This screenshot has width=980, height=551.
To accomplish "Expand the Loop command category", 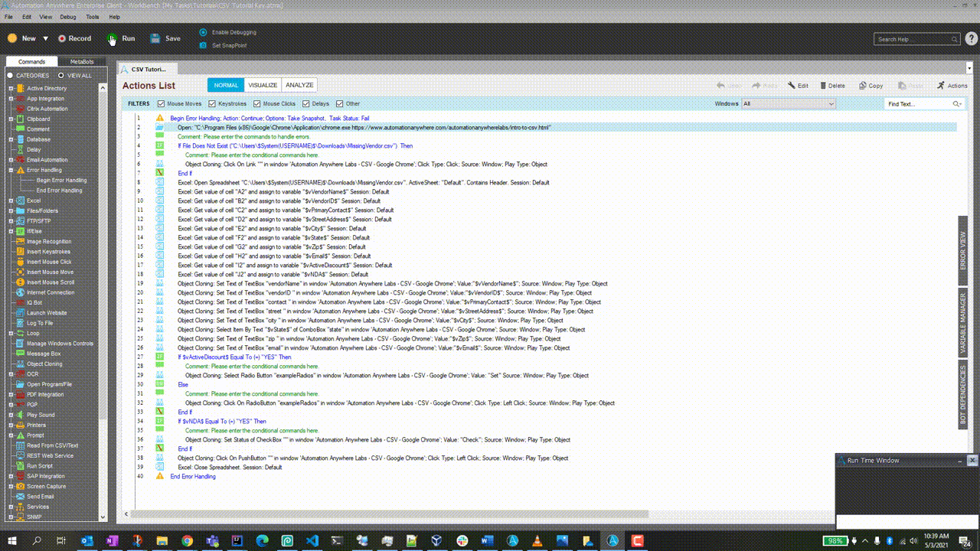I will tap(11, 333).
